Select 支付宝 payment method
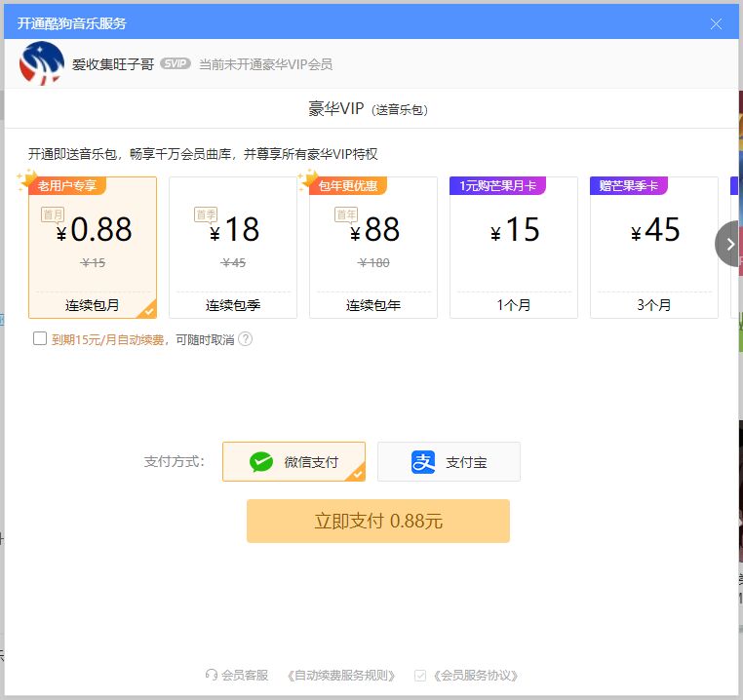Screen dimensions: 743x700 [x=449, y=461]
